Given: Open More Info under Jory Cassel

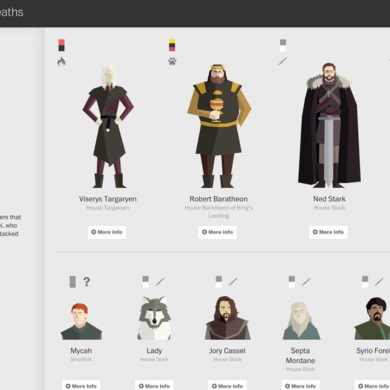Looking at the screenshot, I should point(227,386).
